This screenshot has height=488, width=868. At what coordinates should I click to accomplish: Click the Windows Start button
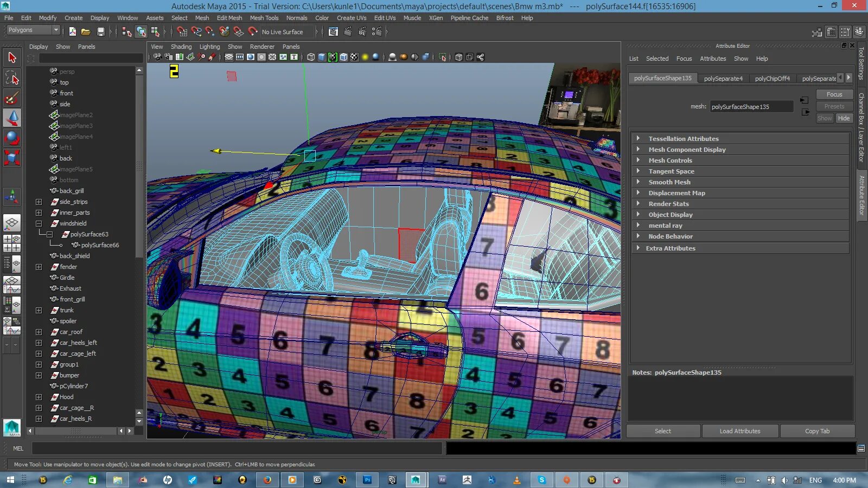pyautogui.click(x=10, y=480)
